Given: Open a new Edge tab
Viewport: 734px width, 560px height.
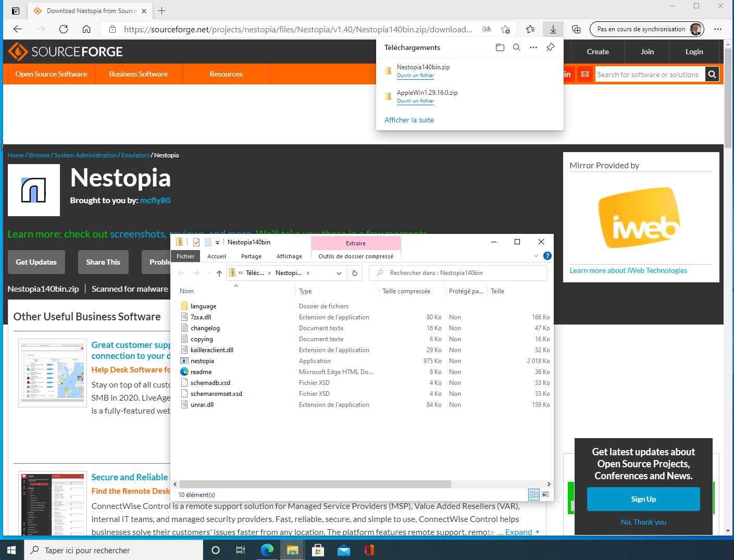Looking at the screenshot, I should pyautogui.click(x=162, y=10).
